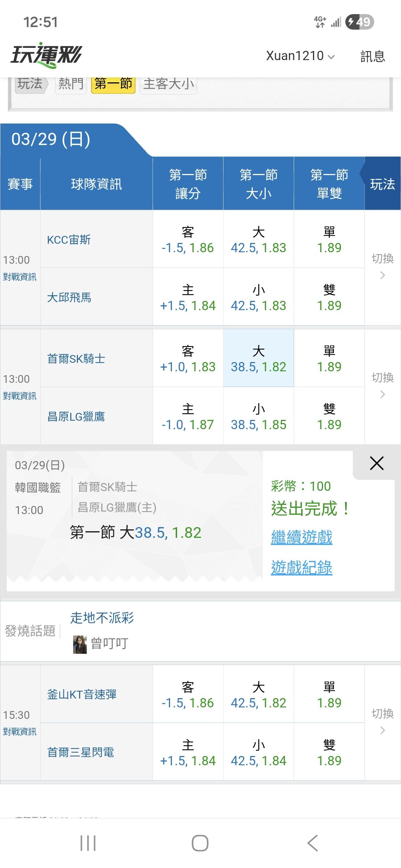401x868 pixels.
Task: Switch bet type for 首爾SK騎士 game
Action: coord(382,386)
